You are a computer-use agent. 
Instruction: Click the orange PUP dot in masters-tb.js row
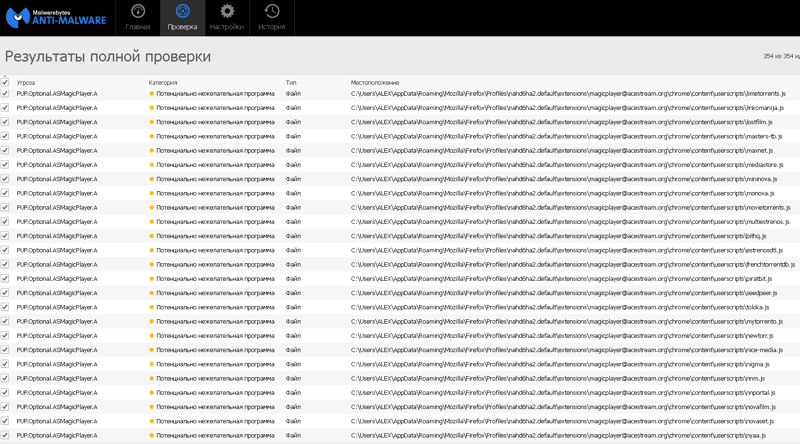coord(152,136)
